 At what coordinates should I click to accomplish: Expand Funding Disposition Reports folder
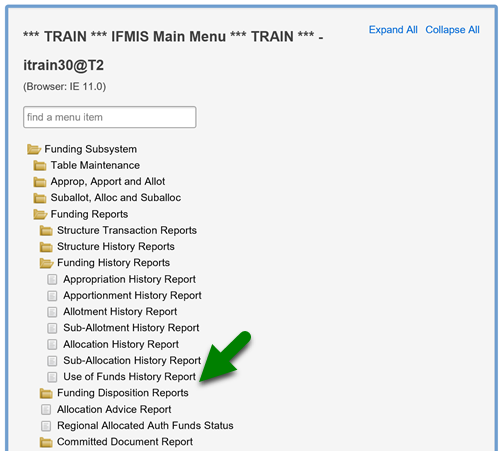coord(123,393)
